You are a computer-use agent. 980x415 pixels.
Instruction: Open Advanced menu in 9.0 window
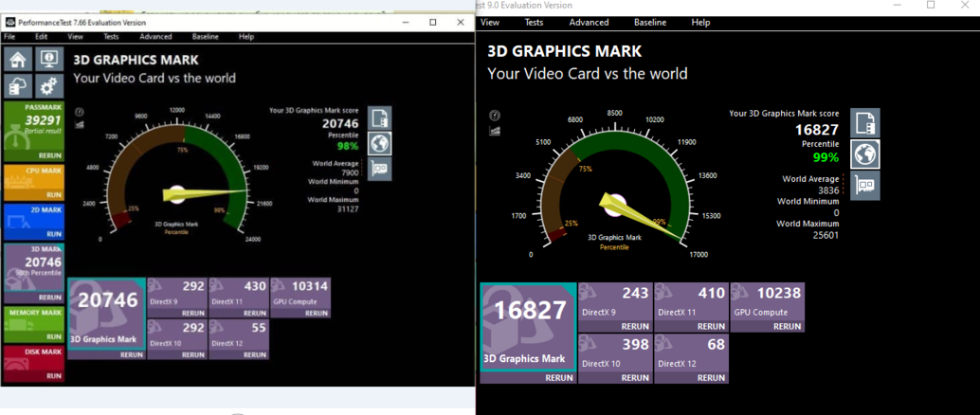(x=589, y=23)
